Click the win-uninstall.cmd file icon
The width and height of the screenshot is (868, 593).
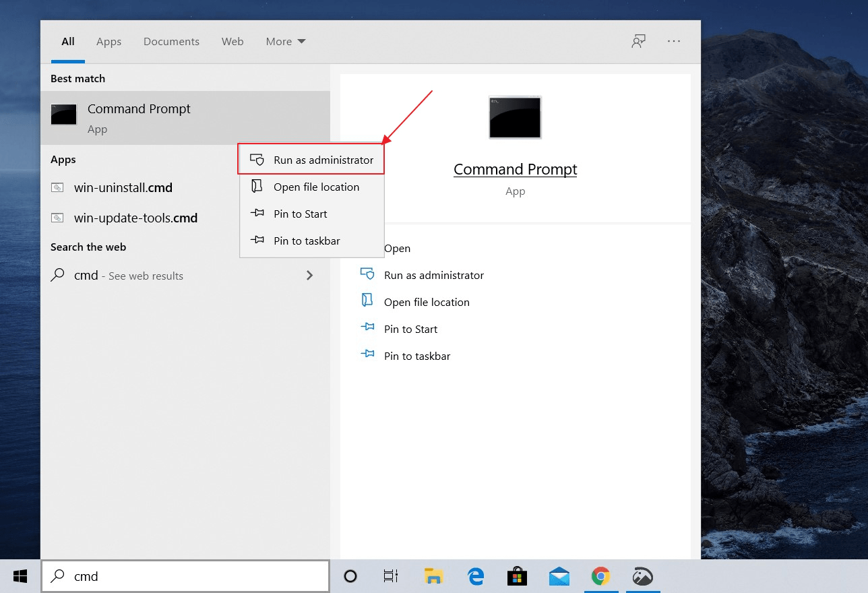57,187
